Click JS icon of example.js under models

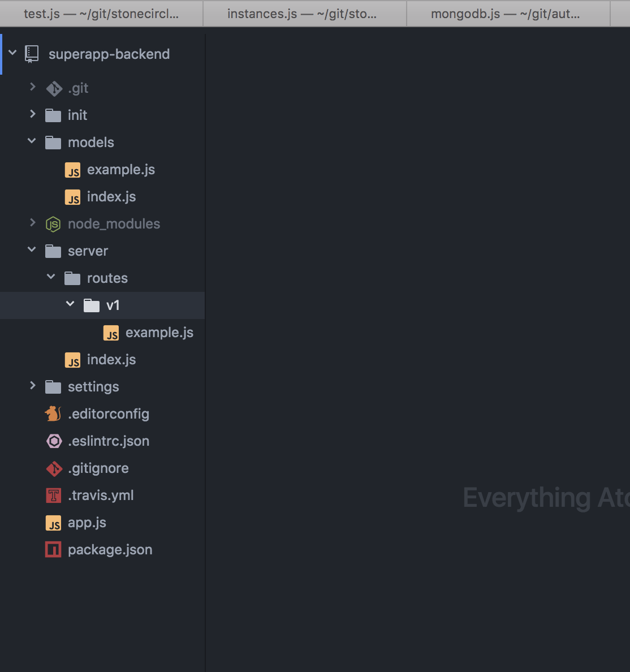coord(73,170)
